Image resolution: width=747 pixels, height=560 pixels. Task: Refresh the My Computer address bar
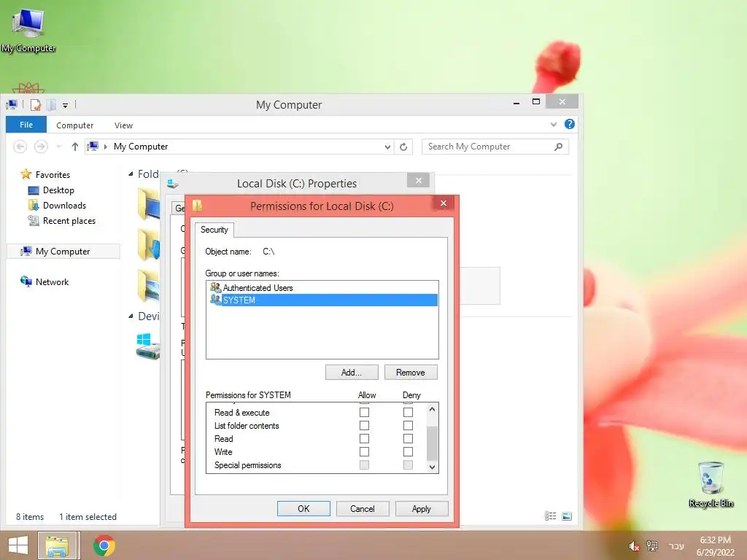(x=403, y=147)
